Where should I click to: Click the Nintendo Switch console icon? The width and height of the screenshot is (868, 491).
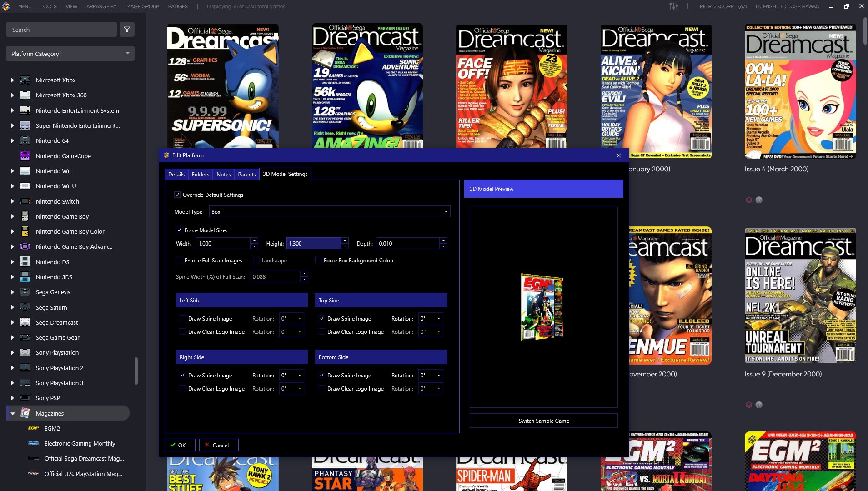coord(25,201)
